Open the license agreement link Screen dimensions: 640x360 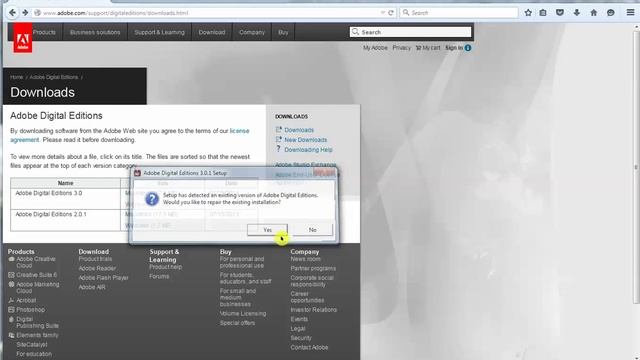(x=239, y=131)
